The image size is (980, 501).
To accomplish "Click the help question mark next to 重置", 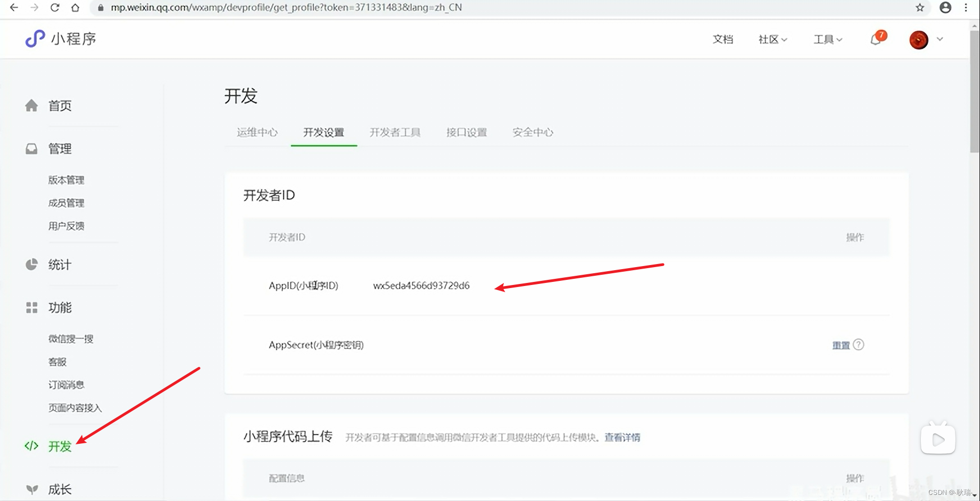I will click(x=859, y=345).
